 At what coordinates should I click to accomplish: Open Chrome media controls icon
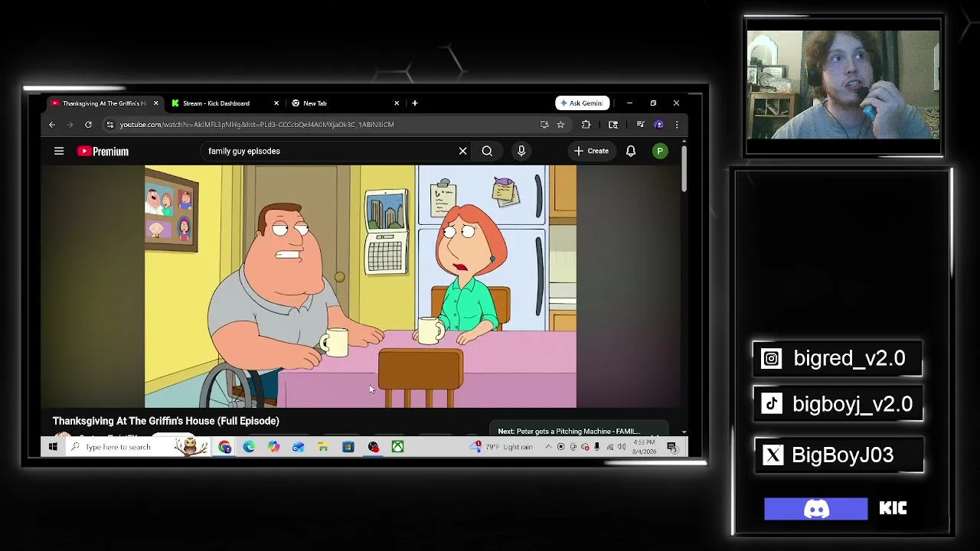[640, 125]
